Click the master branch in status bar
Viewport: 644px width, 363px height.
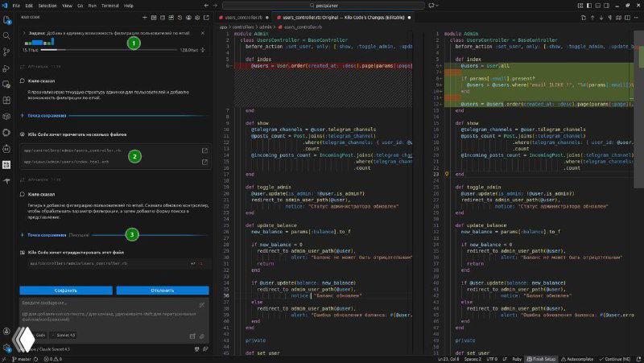pyautogui.click(x=22, y=359)
